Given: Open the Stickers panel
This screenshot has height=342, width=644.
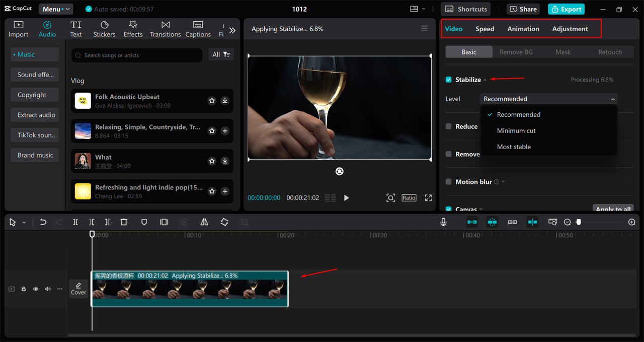Looking at the screenshot, I should pos(104,29).
